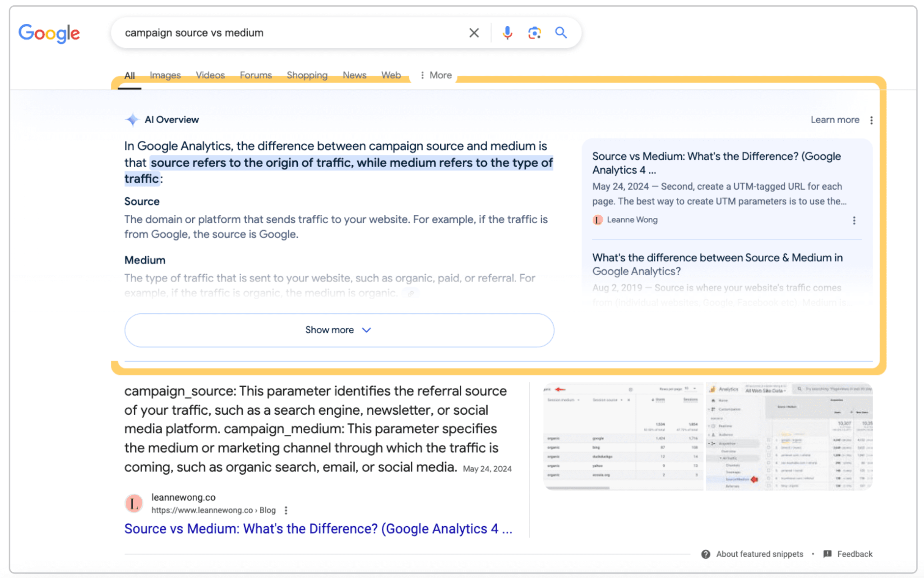Open the three-dot menu beside Learn more
Viewport: 924px width, 578px height.
pyautogui.click(x=872, y=120)
